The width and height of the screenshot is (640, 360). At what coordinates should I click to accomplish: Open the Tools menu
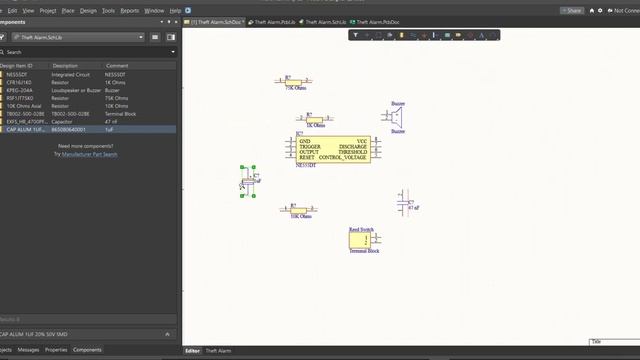[x=108, y=11]
